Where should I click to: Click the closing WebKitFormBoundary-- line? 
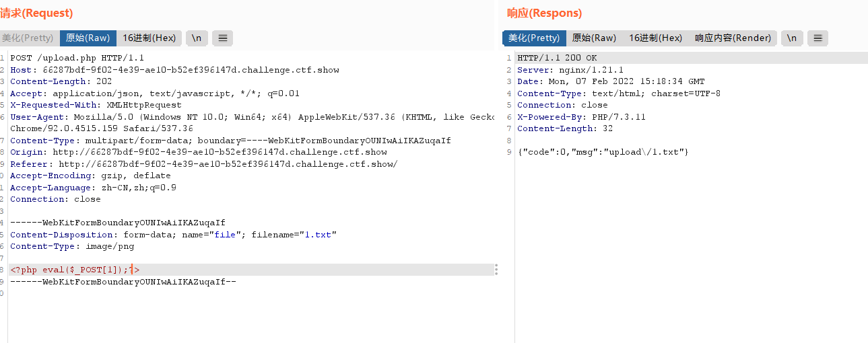click(123, 282)
